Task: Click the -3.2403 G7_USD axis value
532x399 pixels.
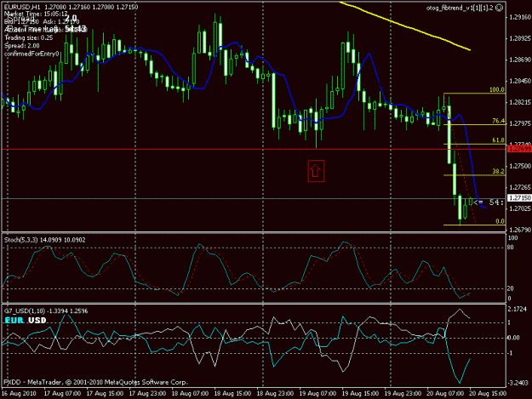Action: coord(518,383)
